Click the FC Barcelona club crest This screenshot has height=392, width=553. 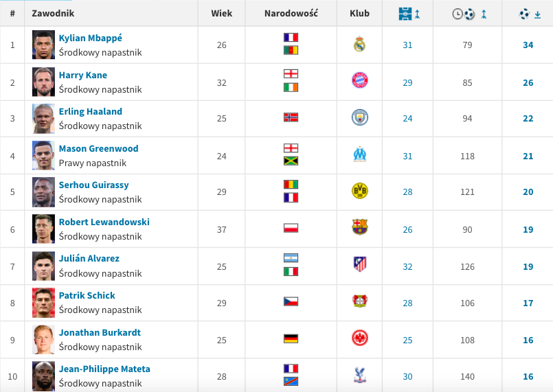pyautogui.click(x=359, y=229)
